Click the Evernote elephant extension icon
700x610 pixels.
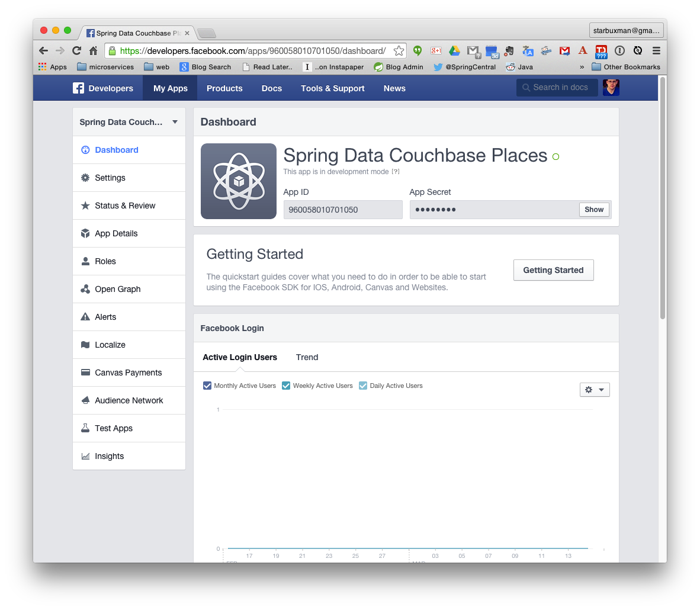click(509, 51)
